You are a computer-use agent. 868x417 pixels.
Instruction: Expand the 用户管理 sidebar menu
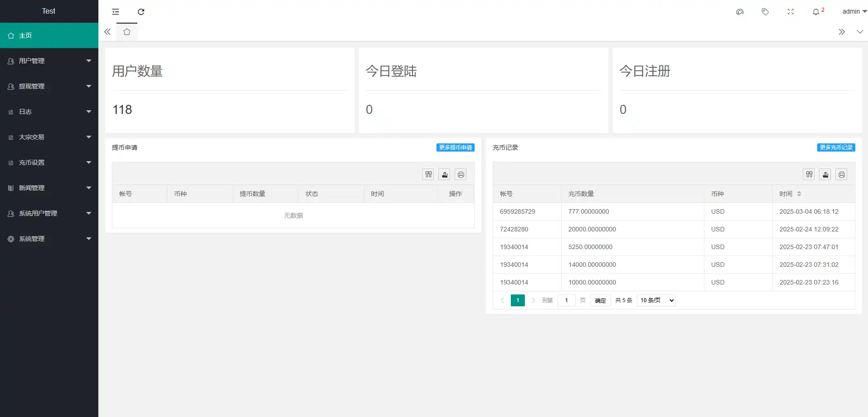coord(49,61)
